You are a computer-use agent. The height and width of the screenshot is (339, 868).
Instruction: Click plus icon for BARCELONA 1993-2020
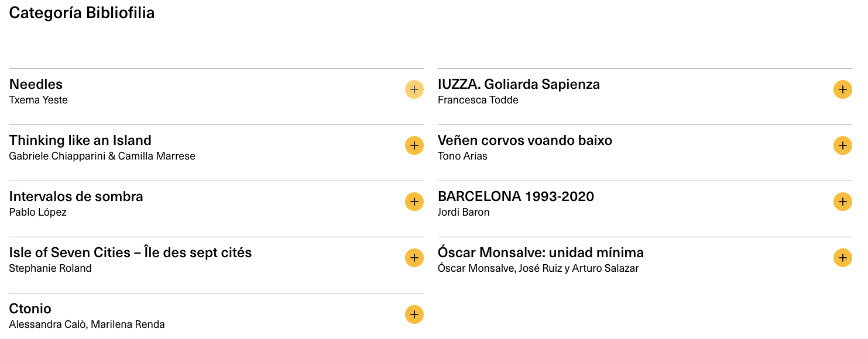[x=842, y=202]
